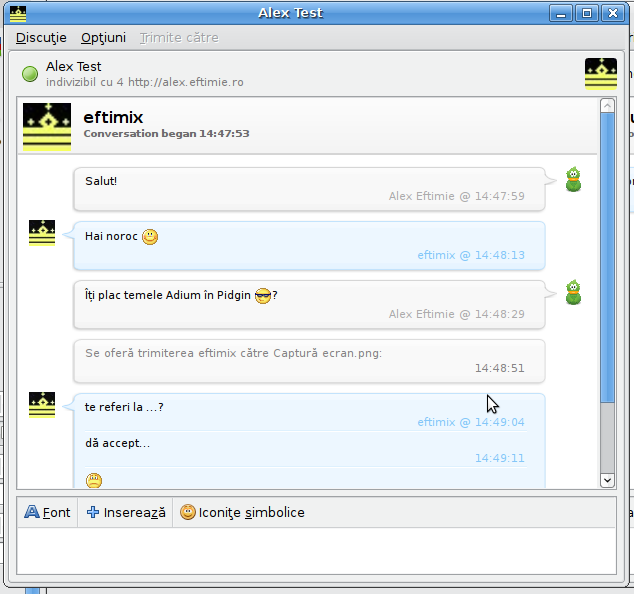Screen dimensions: 634x594
Task: Click the eftimix avatar next to Hai noroc
Action: coord(42,233)
